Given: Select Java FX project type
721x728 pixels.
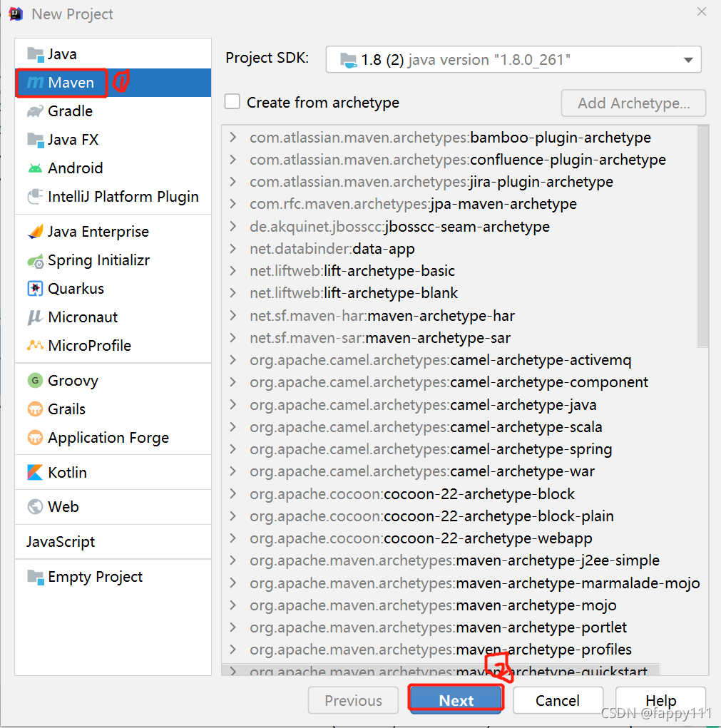Looking at the screenshot, I should [113, 140].
